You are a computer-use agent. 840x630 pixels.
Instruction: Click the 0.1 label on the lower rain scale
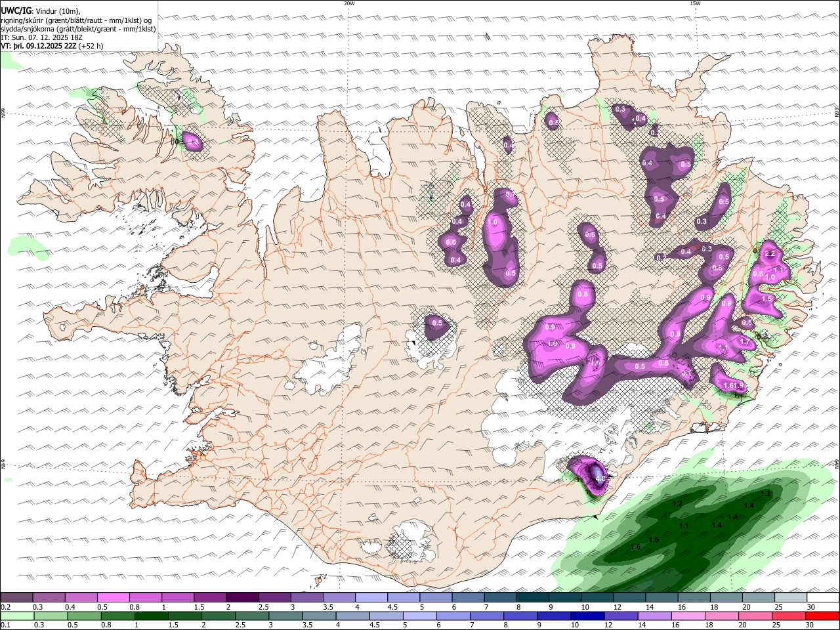(6, 625)
